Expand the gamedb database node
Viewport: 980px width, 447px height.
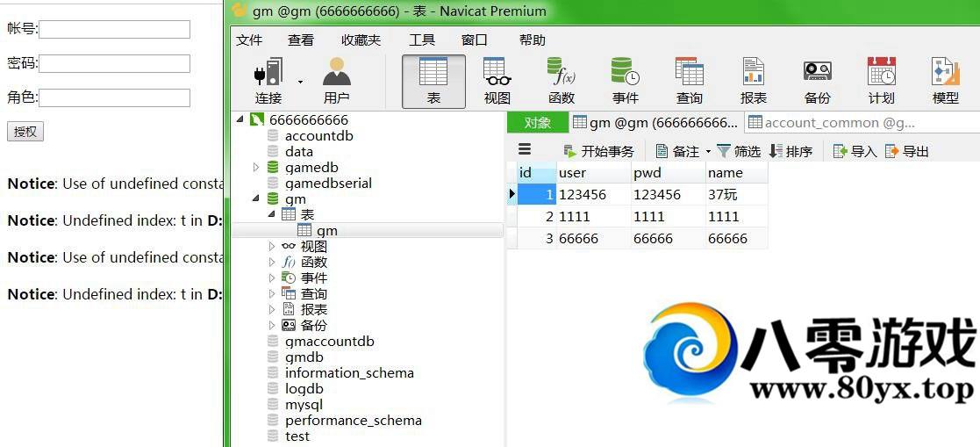coord(256,168)
